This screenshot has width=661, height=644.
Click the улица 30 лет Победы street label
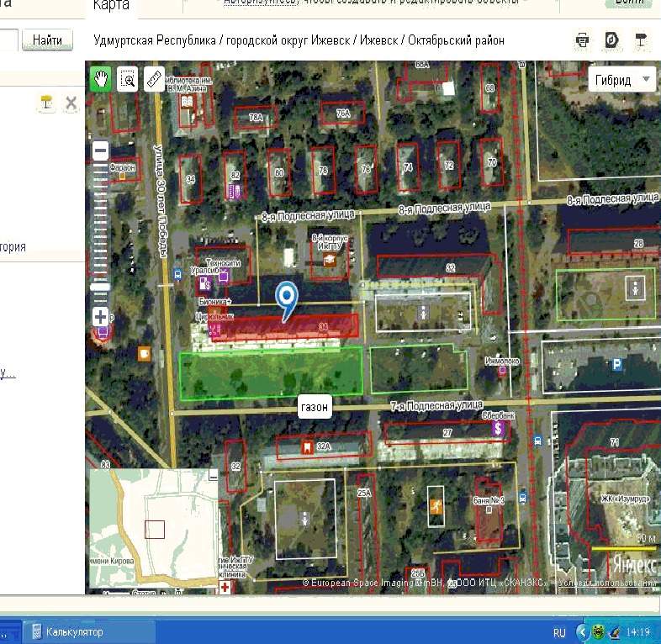[x=161, y=201]
